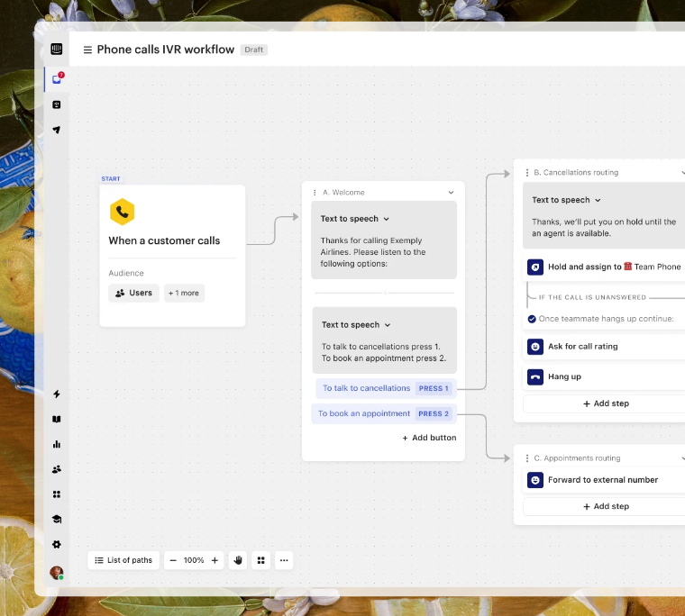Click the yellow phone trigger icon

point(122,213)
